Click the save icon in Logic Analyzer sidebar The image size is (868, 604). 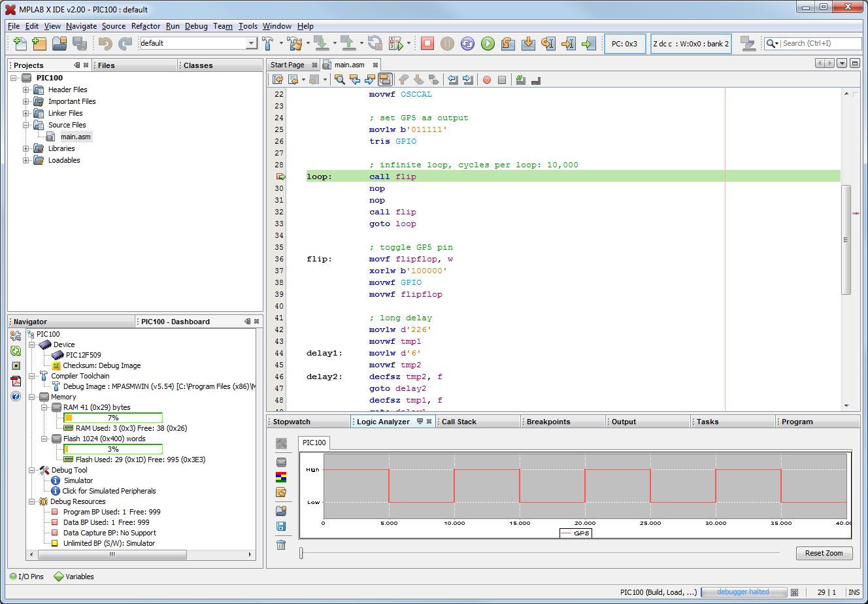pos(281,526)
